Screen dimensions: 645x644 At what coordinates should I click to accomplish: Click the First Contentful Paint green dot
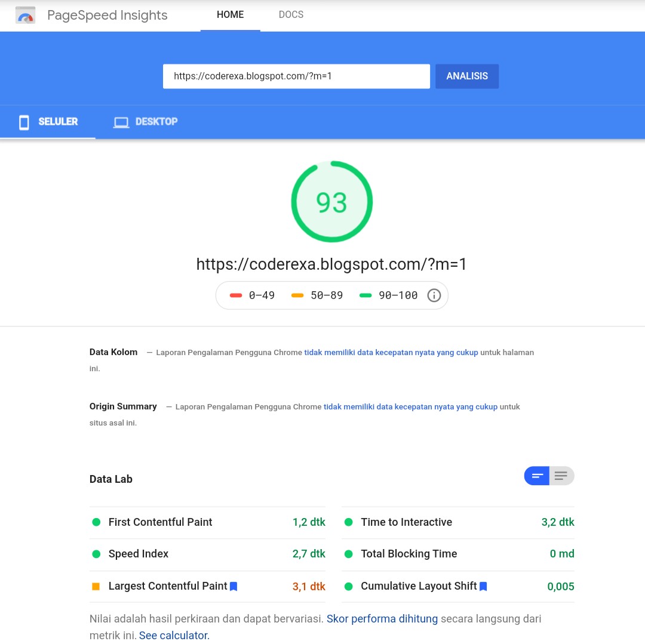[x=96, y=522]
